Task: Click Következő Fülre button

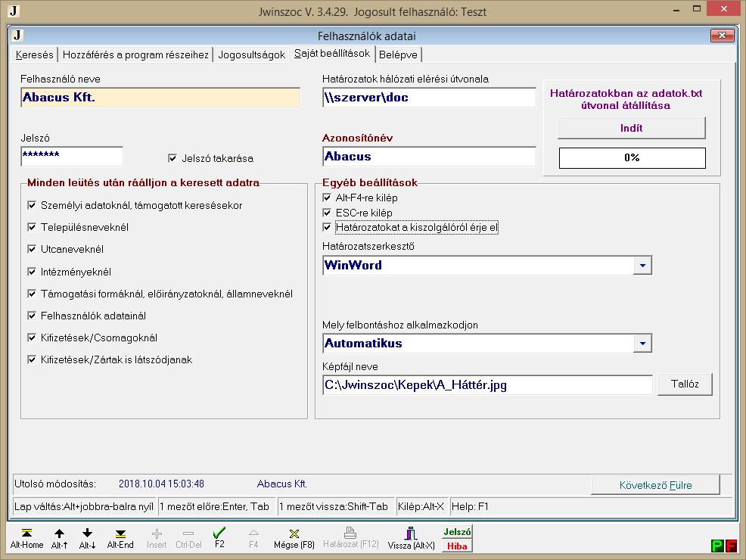Action: coord(655,485)
